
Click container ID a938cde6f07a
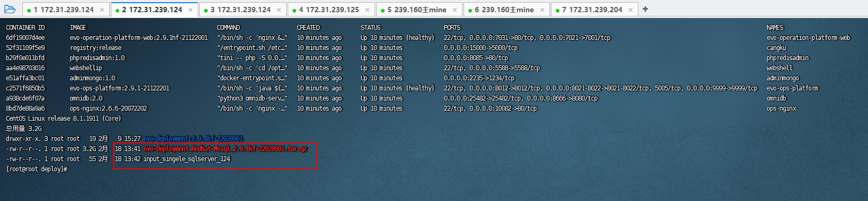click(26, 98)
